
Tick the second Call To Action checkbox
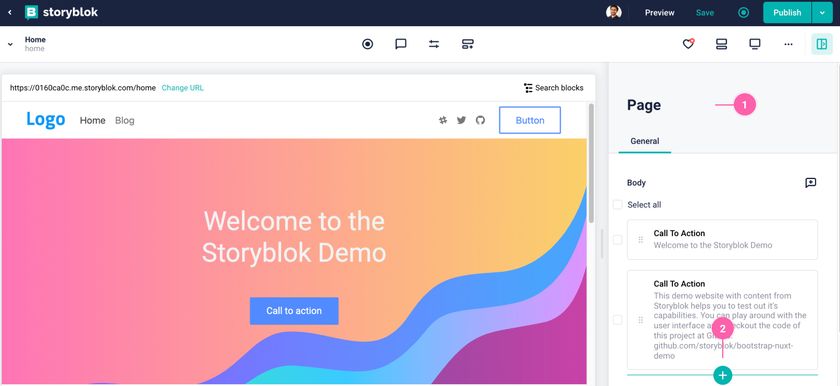tap(618, 320)
